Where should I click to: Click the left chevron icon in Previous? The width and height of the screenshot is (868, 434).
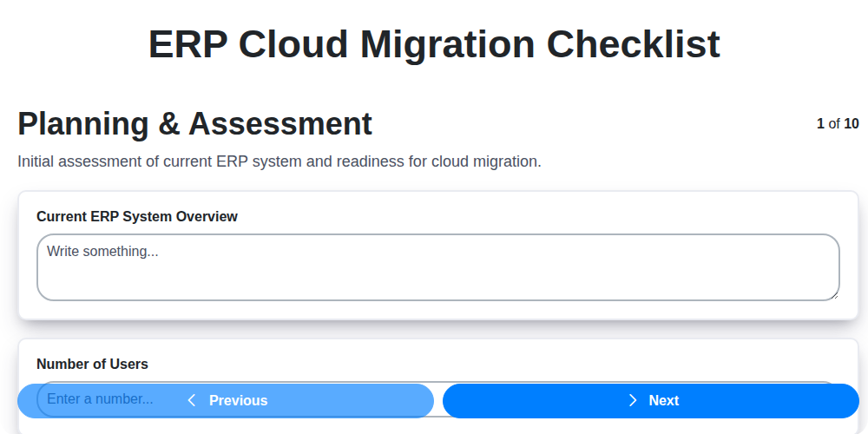click(x=192, y=400)
